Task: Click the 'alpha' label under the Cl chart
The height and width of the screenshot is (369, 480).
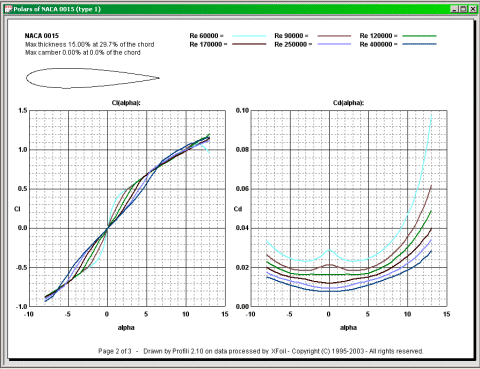Action: click(x=126, y=328)
